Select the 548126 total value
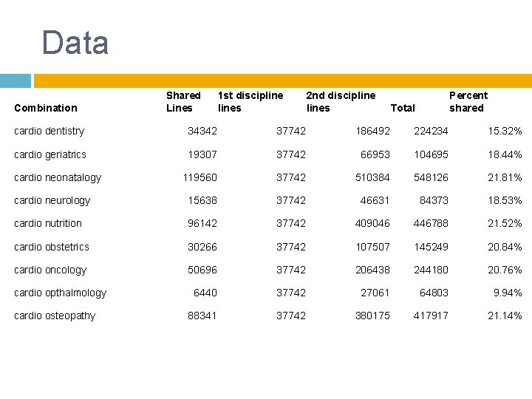Image resolution: width=532 pixels, height=399 pixels. coord(431,177)
